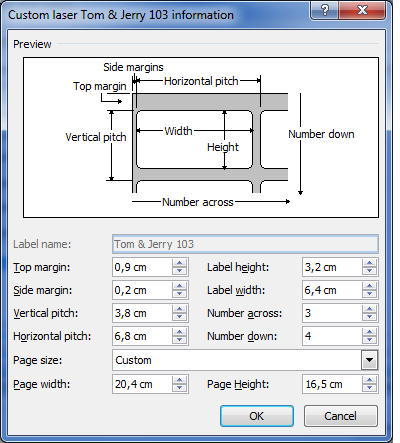Click into the Page width field

click(143, 384)
